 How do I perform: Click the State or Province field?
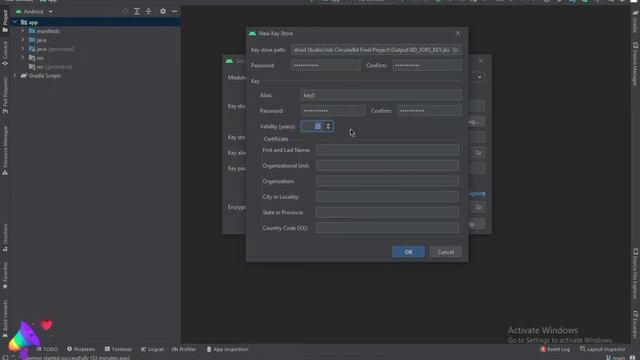387,212
